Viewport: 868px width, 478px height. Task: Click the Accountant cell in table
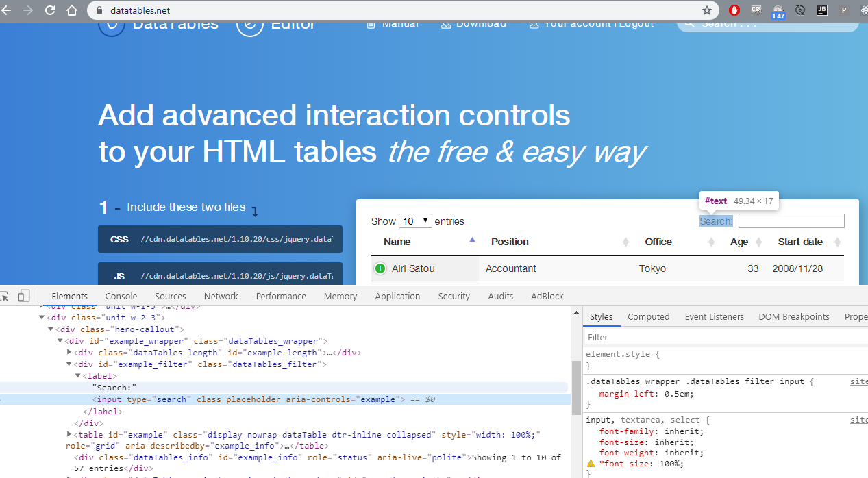pos(511,268)
